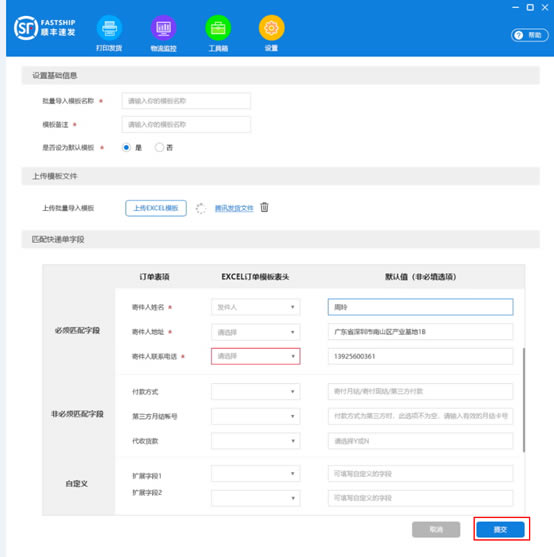Open the 付款方式 dropdown
Viewport: 554px width, 557px height.
(255, 391)
